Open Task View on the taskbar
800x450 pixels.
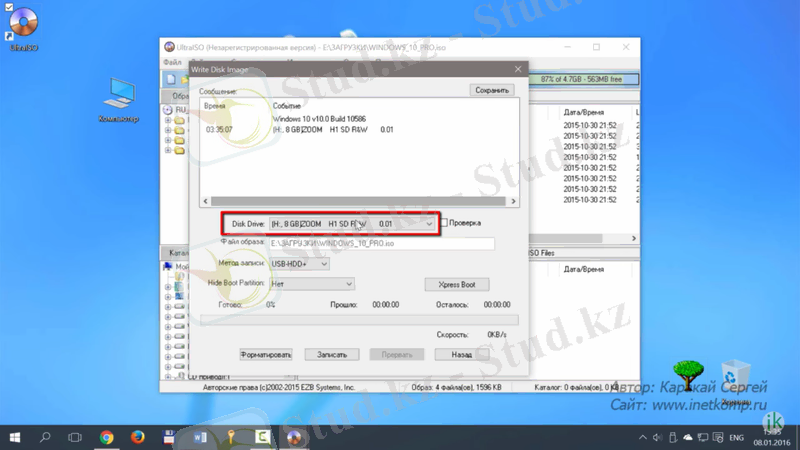coord(75,437)
